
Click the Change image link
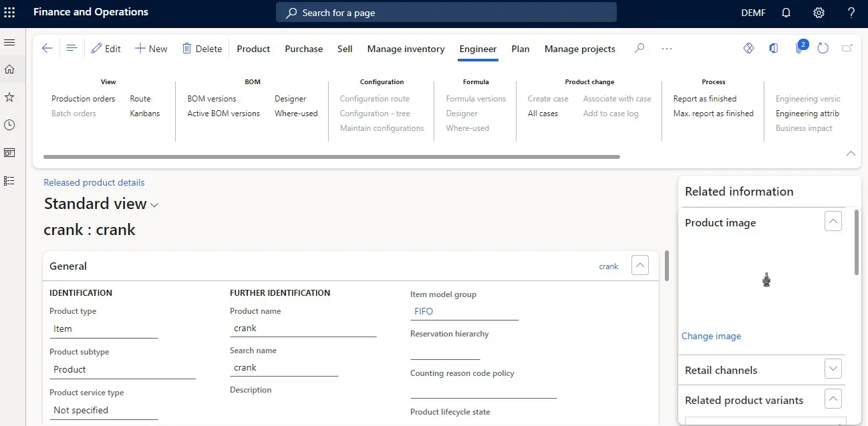pos(711,336)
